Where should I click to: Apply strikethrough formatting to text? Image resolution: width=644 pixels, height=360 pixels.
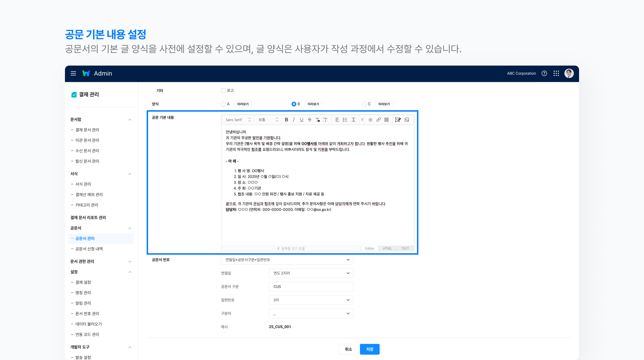tap(309, 120)
